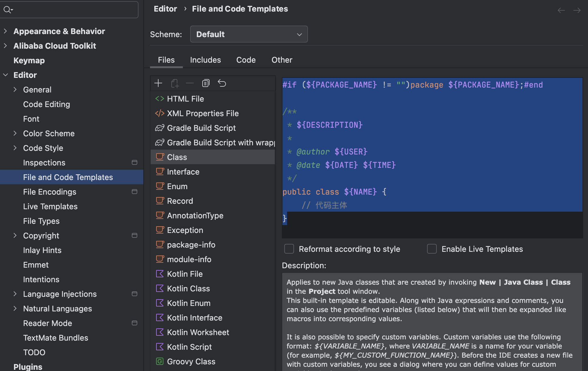Open Live Templates settings page
The image size is (588, 371).
click(x=50, y=206)
